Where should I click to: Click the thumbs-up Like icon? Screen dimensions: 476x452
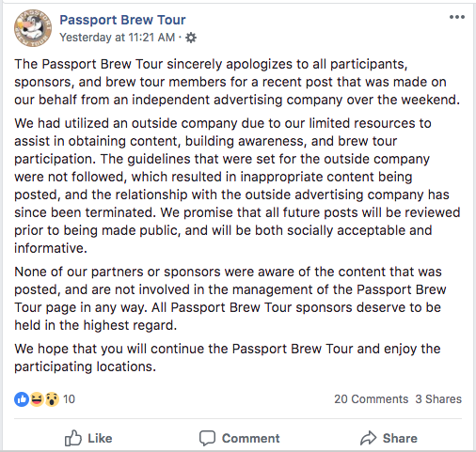point(73,438)
